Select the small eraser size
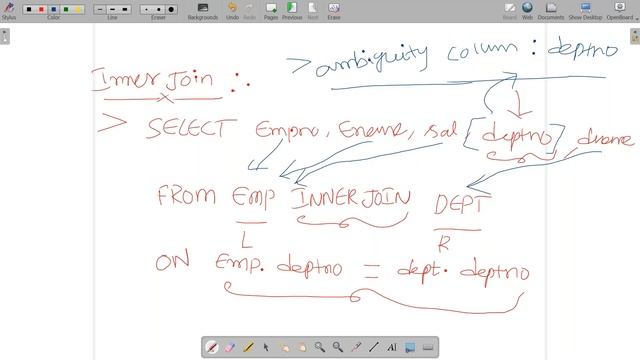640x360 pixels. 146,9
